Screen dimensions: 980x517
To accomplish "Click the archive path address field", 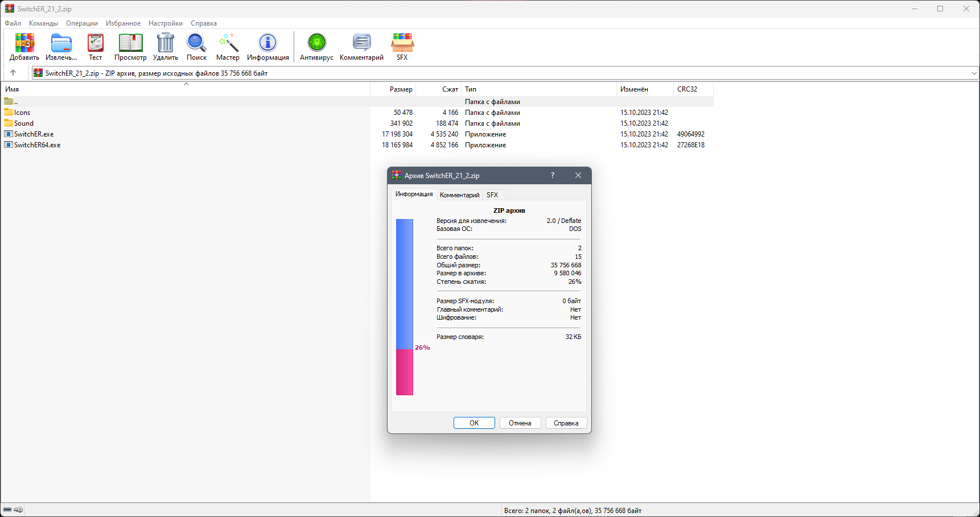I will [504, 73].
